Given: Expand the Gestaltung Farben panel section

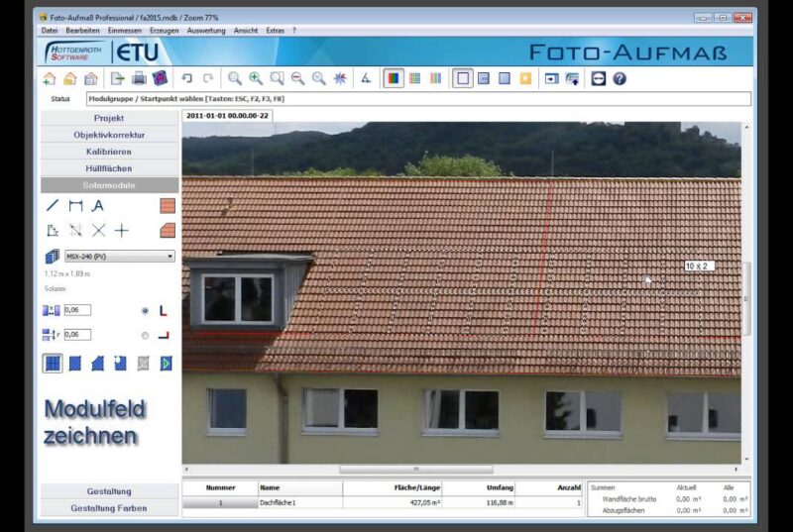Looking at the screenshot, I should click(109, 508).
